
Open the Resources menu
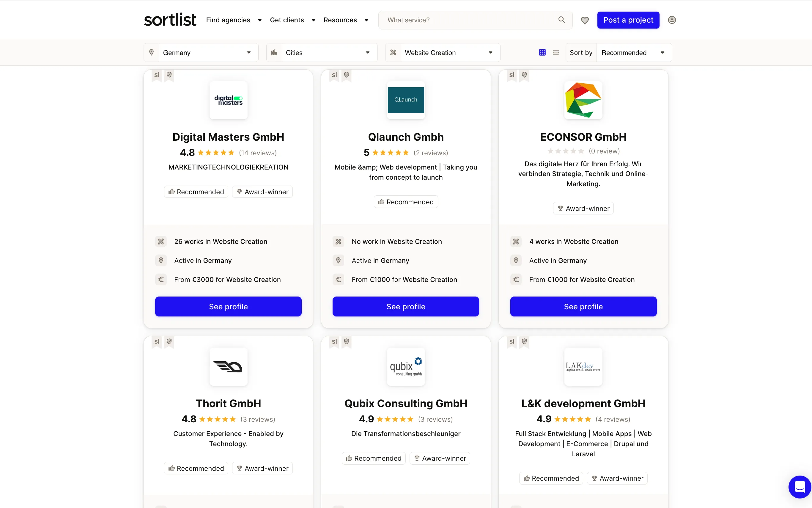tap(340, 20)
